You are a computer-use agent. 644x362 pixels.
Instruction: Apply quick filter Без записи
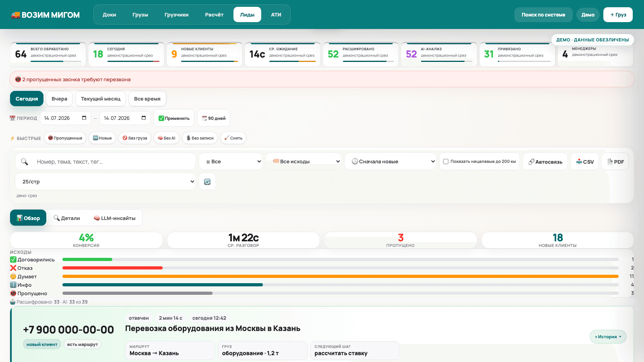click(200, 138)
